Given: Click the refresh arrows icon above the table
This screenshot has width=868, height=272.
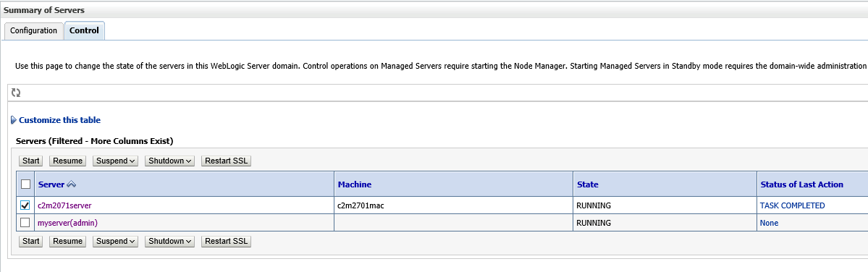Looking at the screenshot, I should [x=16, y=93].
